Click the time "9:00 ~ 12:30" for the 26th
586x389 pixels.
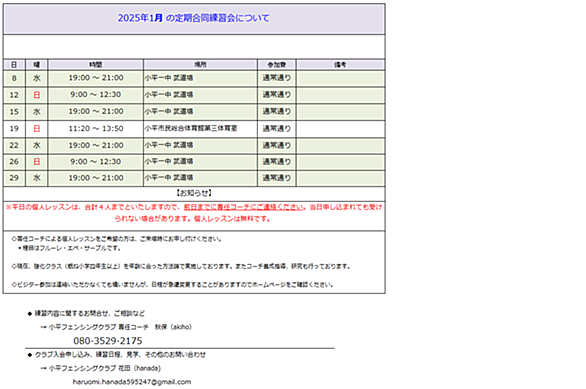tap(96, 161)
